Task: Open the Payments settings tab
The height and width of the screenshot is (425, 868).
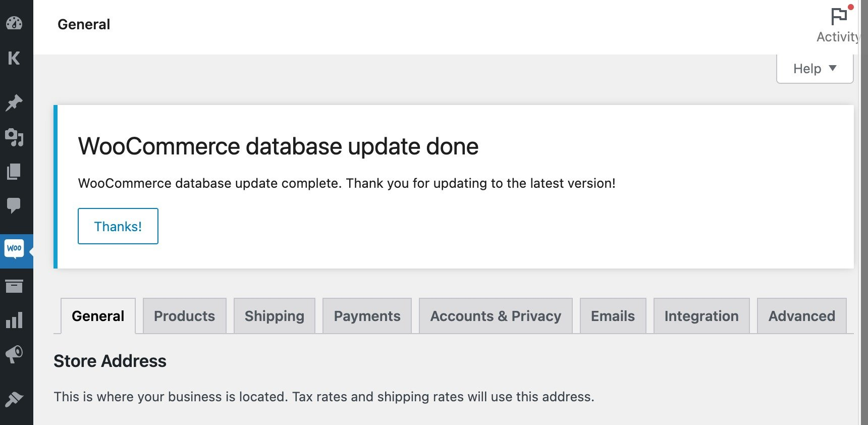Action: click(x=367, y=316)
